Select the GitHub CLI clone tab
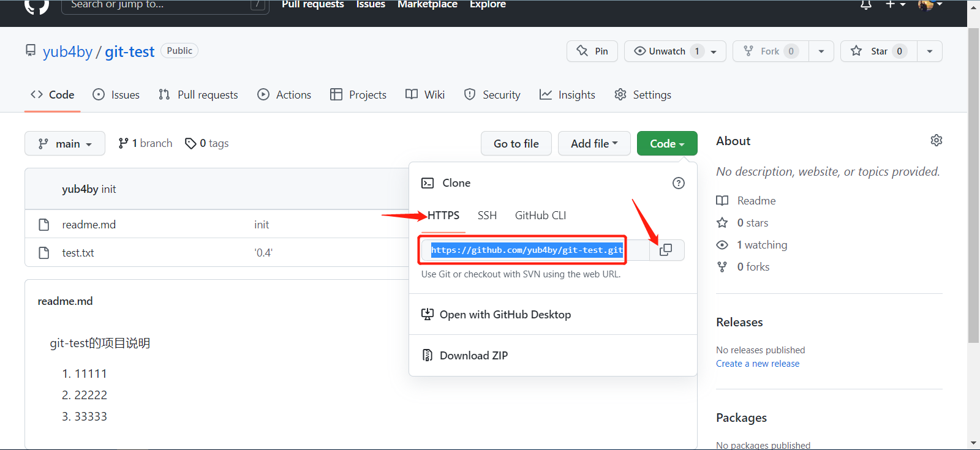 click(540, 216)
